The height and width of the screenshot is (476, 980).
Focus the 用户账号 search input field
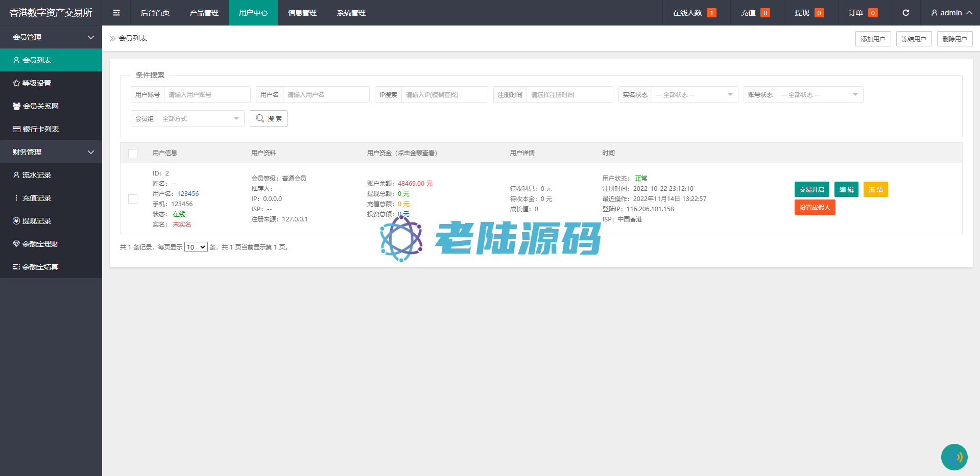tap(207, 94)
